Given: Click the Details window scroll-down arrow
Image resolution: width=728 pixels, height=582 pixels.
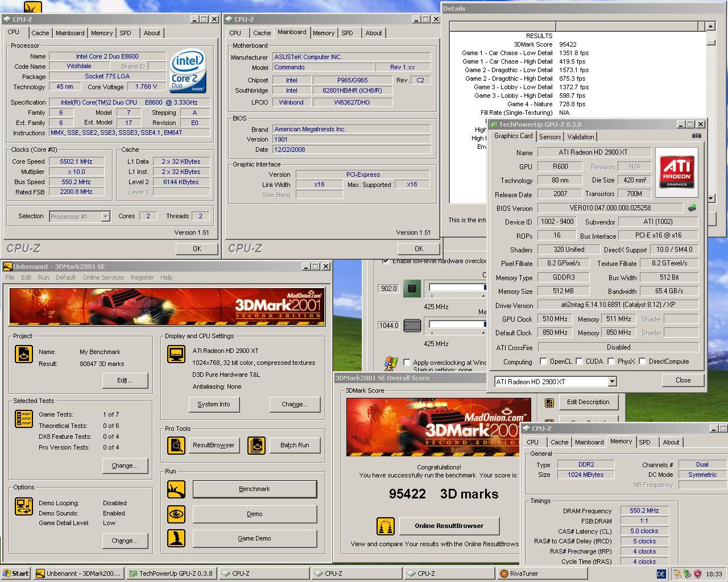Looking at the screenshot, I should (x=710, y=198).
